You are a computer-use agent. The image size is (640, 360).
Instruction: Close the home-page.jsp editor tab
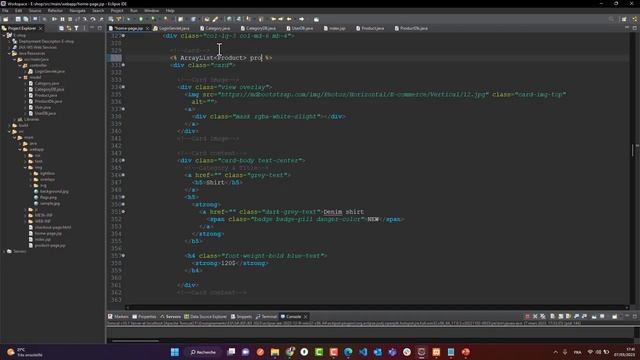click(x=148, y=28)
